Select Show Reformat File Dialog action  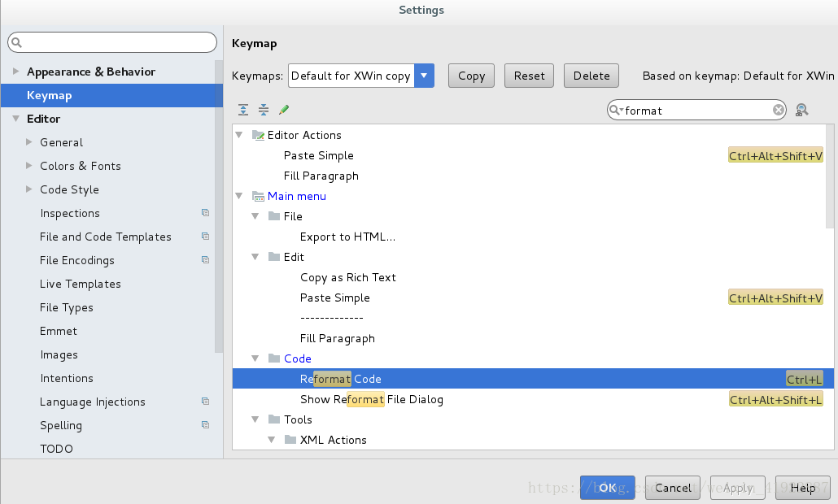[372, 399]
